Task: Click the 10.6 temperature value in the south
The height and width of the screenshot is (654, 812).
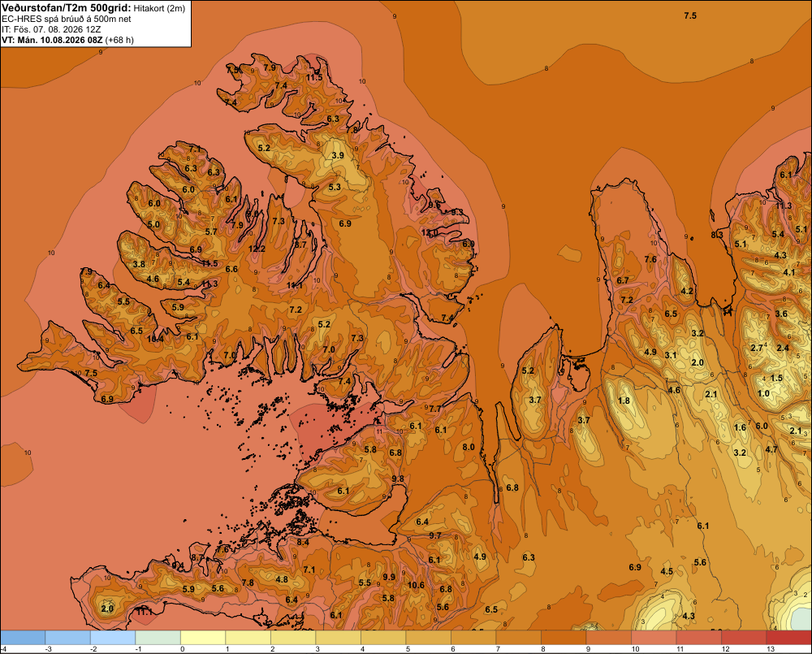Action: [x=416, y=585]
